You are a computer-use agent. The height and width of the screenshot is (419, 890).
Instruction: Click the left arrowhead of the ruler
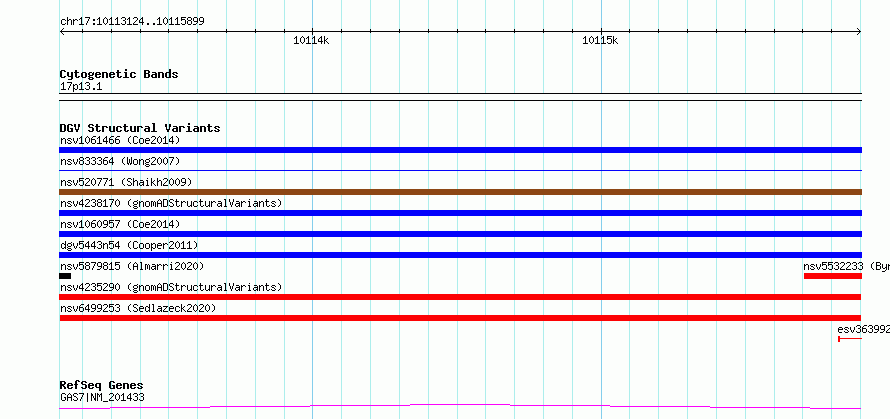click(62, 32)
